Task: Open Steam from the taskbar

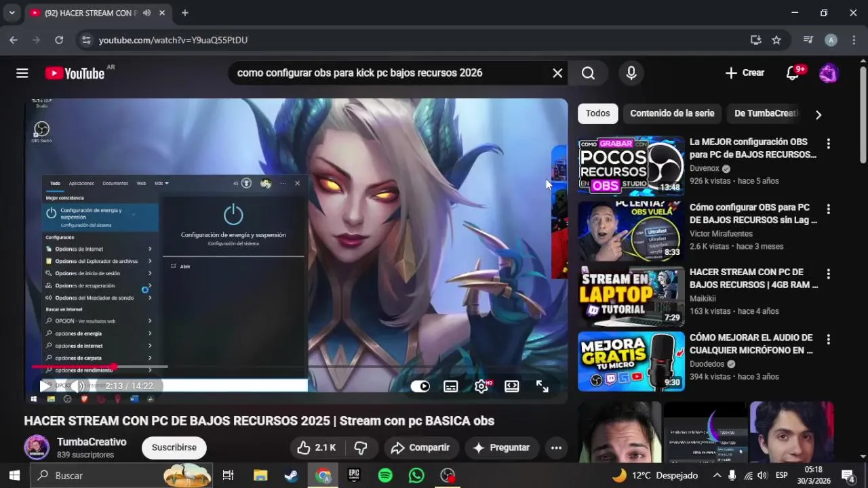Action: [291, 475]
